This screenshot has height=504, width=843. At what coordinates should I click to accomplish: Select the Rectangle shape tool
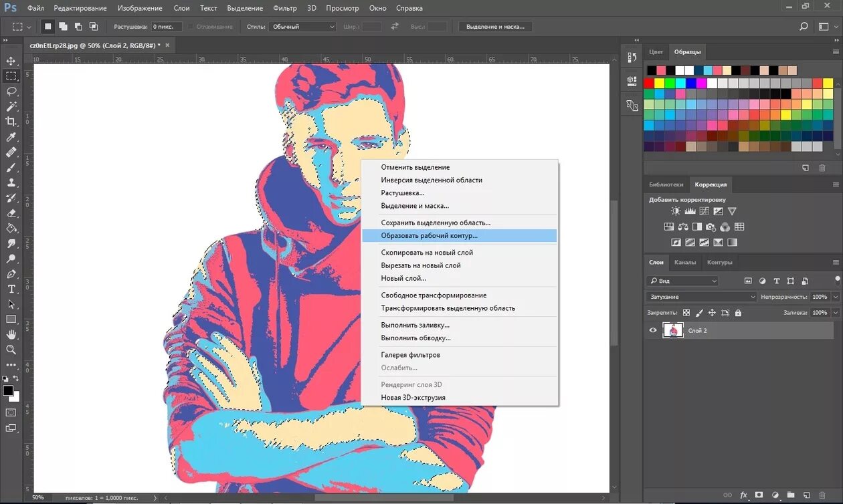(x=11, y=320)
